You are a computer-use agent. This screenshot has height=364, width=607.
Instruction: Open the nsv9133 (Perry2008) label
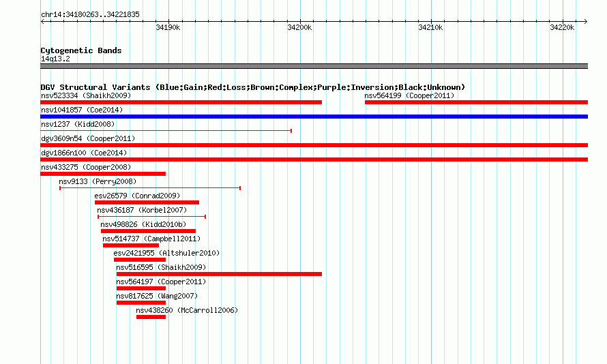(x=98, y=181)
